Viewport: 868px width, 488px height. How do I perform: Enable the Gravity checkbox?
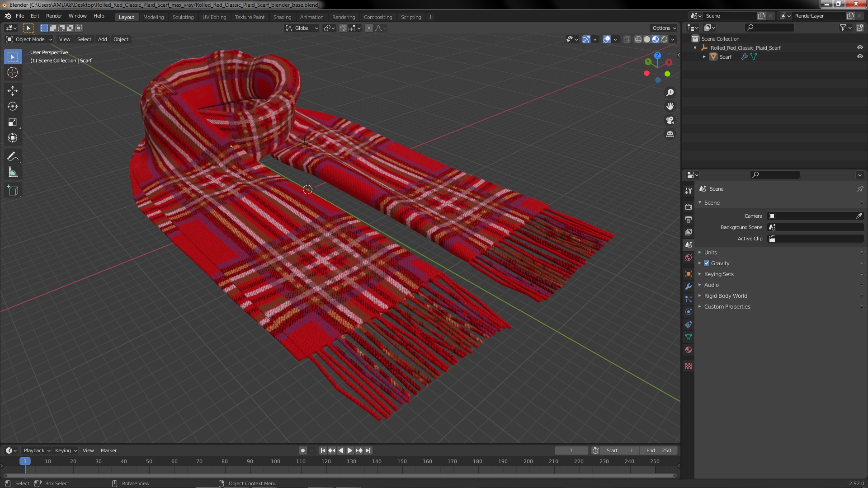pos(707,263)
